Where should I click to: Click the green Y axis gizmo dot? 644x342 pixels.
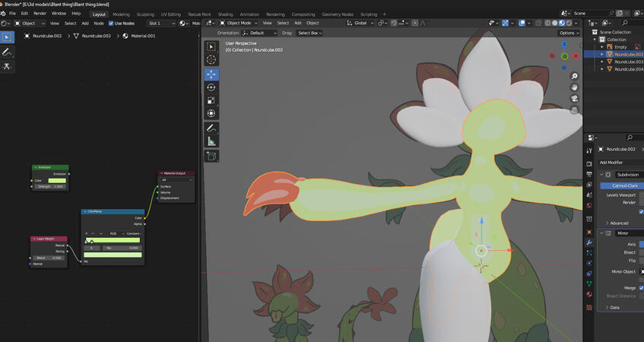[x=564, y=56]
